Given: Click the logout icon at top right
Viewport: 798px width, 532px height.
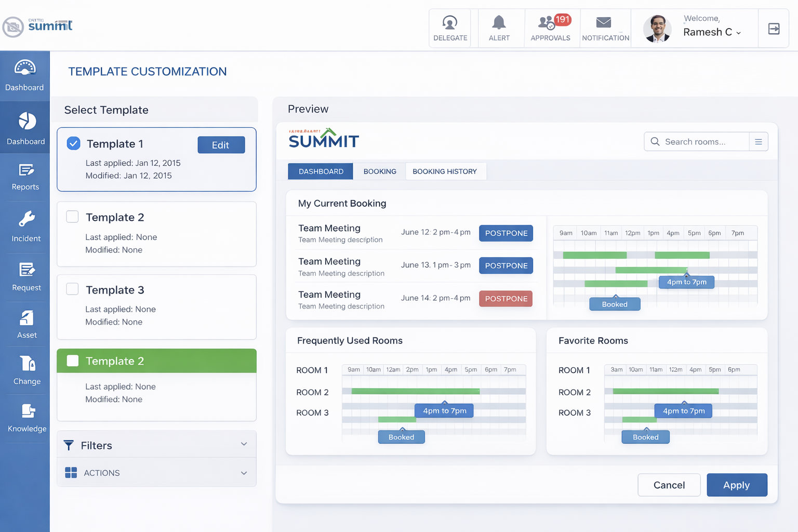Looking at the screenshot, I should (774, 29).
